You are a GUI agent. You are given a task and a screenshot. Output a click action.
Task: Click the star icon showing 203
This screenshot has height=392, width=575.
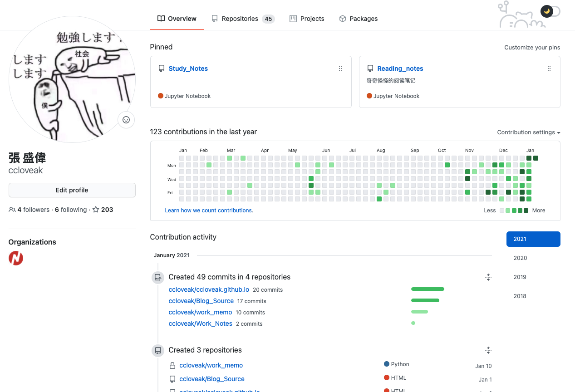pos(96,210)
